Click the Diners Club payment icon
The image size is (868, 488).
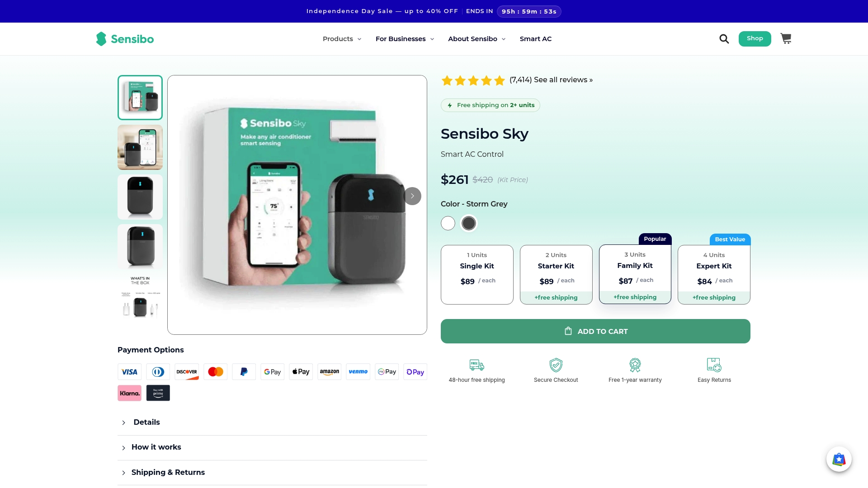(x=158, y=372)
